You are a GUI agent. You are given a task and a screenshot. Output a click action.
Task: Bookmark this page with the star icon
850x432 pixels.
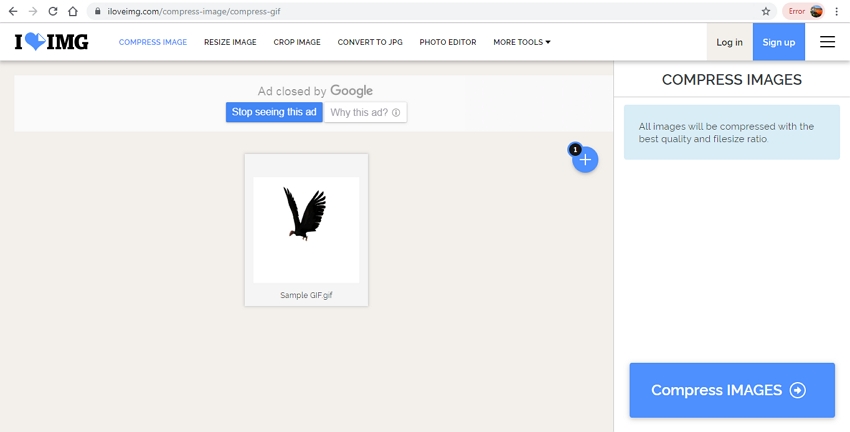point(766,11)
